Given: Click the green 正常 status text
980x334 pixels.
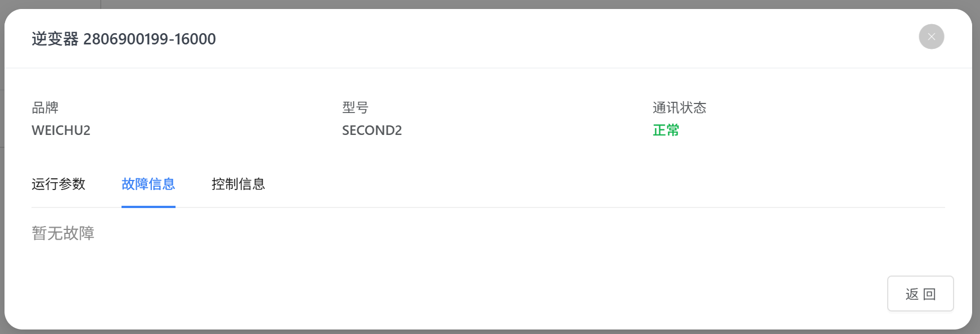Looking at the screenshot, I should tap(666, 130).
